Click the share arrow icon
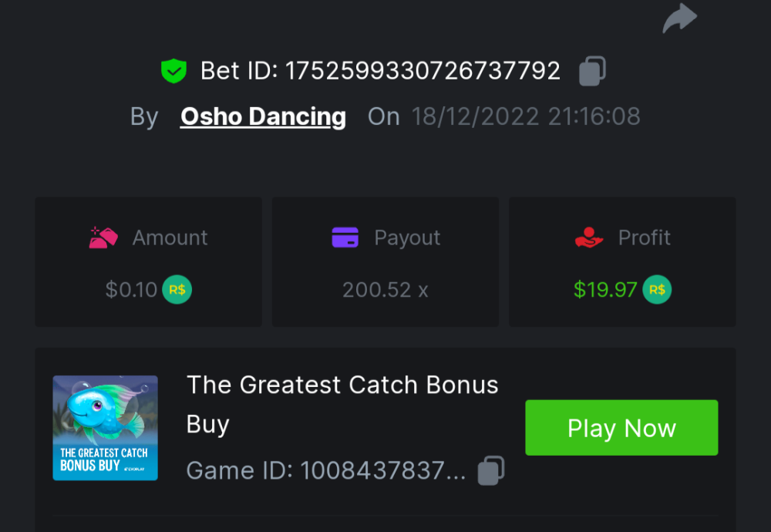771x532 pixels. tap(678, 19)
